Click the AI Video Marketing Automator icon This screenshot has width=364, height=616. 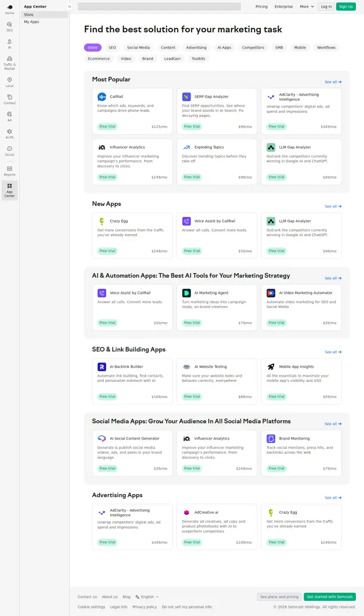[271, 293]
